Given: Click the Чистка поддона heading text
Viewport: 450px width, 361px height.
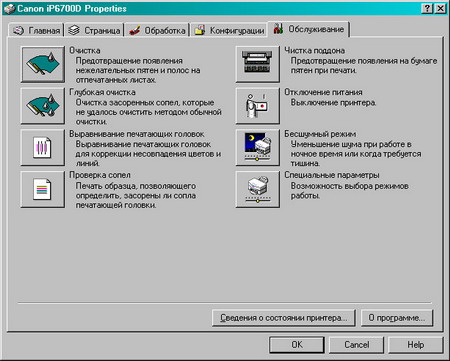Looking at the screenshot, I should (x=314, y=51).
